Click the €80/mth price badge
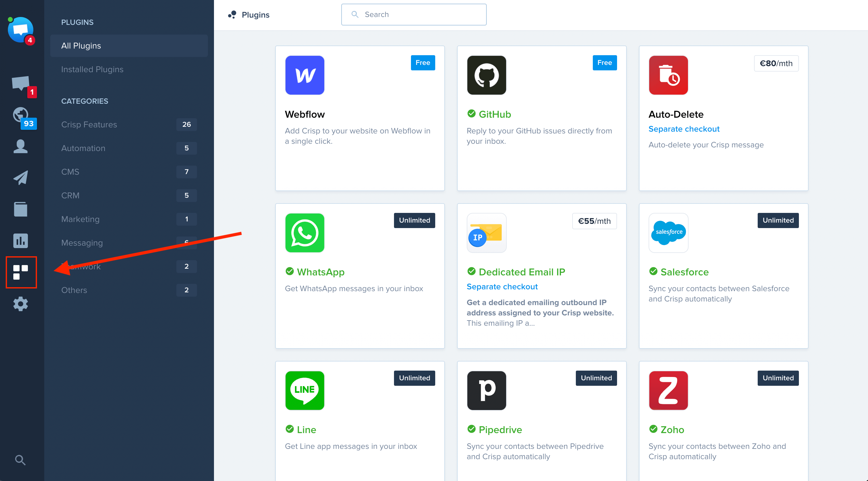 coord(776,63)
